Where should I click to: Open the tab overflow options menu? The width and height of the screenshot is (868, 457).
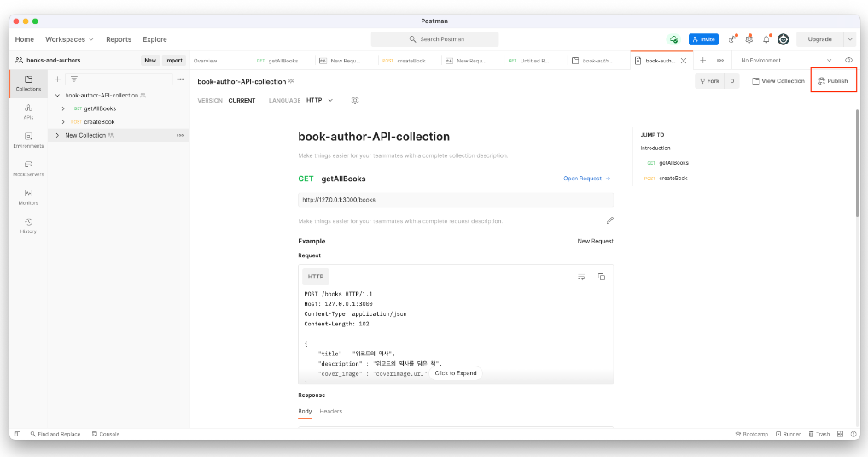(720, 61)
